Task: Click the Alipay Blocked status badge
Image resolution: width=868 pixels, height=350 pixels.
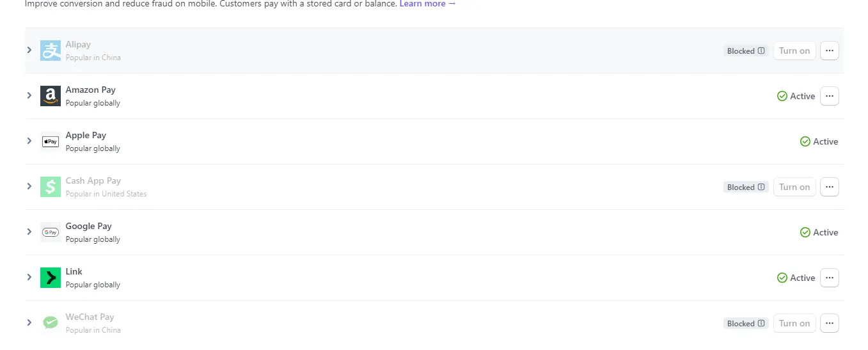Action: pos(746,51)
